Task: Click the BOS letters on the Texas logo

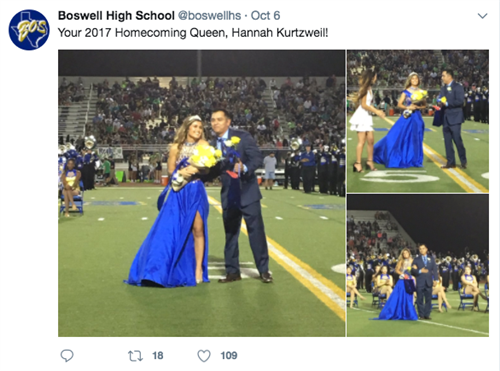Action: pos(32,31)
